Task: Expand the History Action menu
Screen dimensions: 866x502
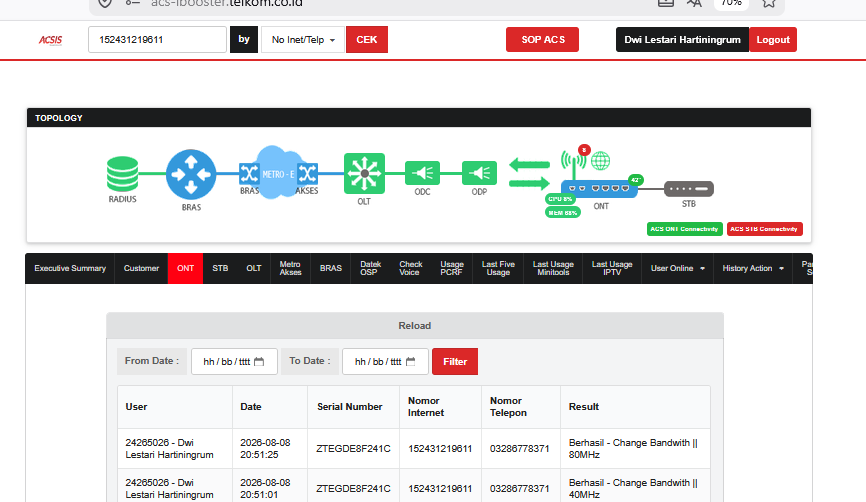Action: (753, 268)
